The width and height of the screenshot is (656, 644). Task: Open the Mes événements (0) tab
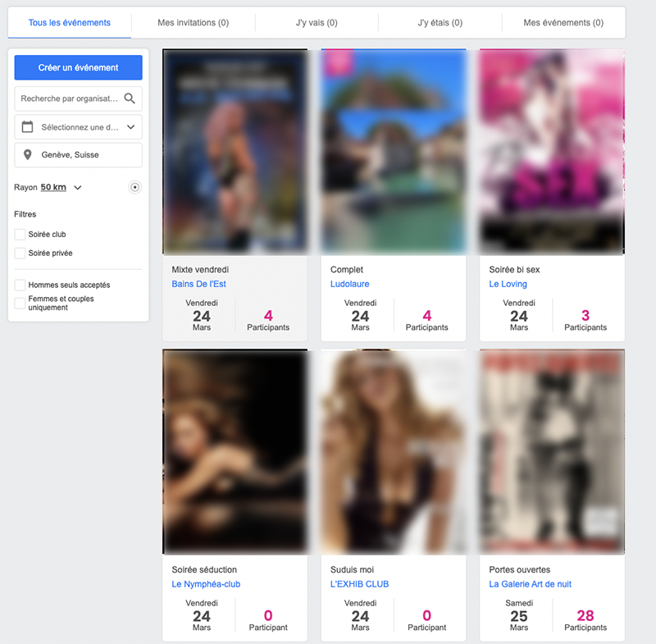[563, 23]
